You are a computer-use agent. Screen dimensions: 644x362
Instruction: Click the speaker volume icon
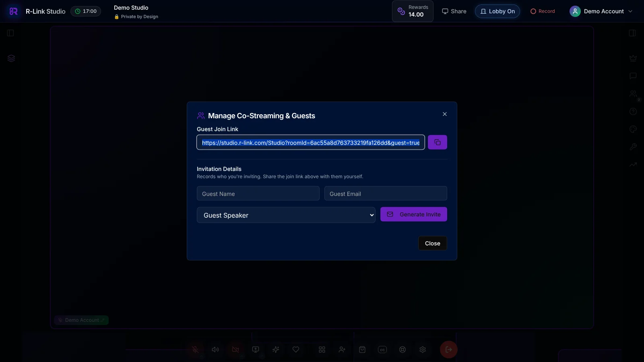click(215, 350)
